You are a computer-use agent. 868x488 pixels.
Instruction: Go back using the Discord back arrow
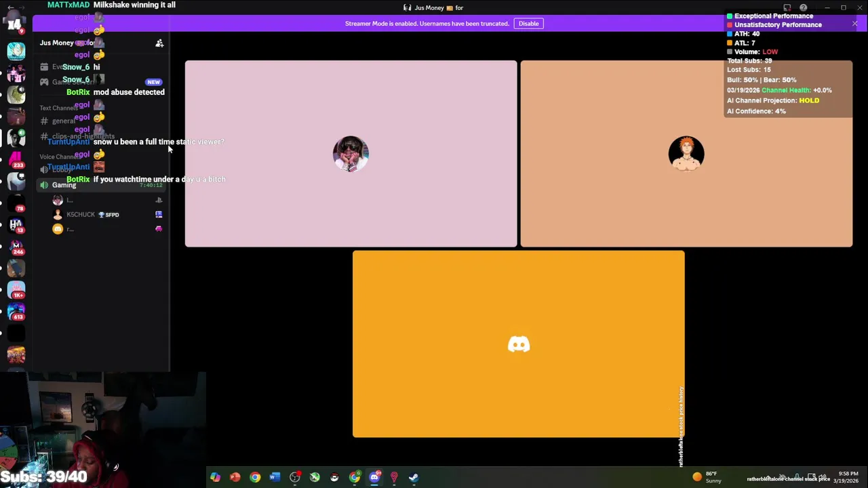[10, 7]
